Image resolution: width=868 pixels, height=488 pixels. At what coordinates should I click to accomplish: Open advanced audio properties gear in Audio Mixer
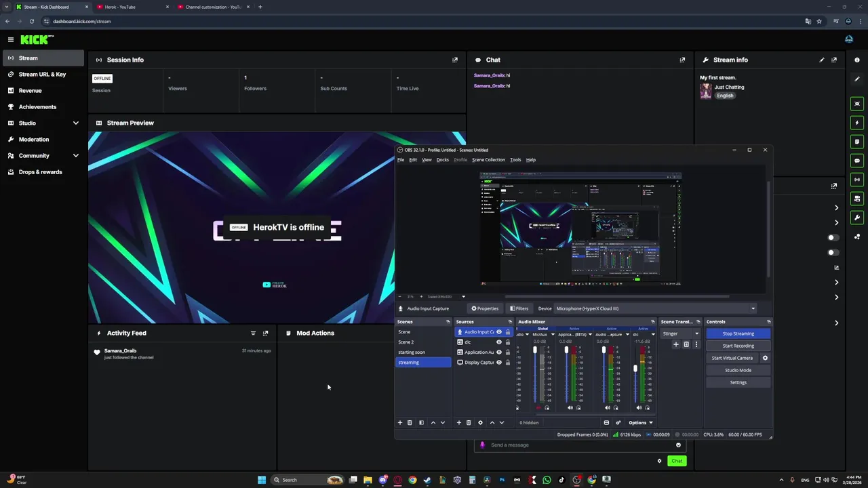pos(618,422)
